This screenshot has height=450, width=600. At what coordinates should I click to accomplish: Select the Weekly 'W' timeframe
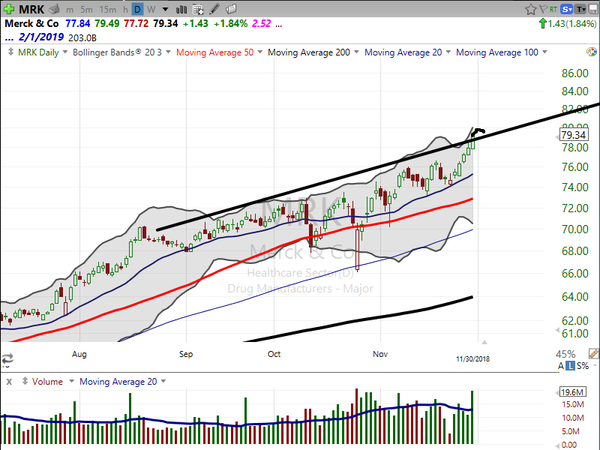pos(151,9)
